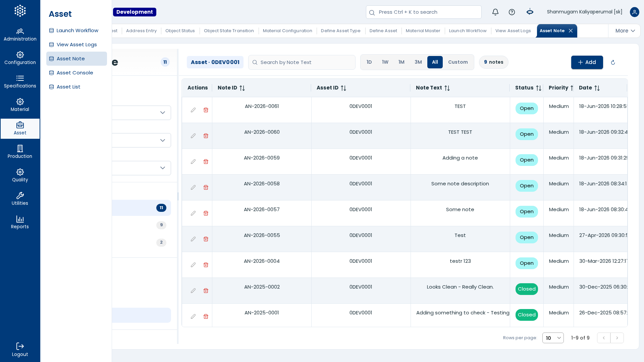The image size is (644, 362).
Task: Switch to the Material Configuration tab
Action: 287,31
